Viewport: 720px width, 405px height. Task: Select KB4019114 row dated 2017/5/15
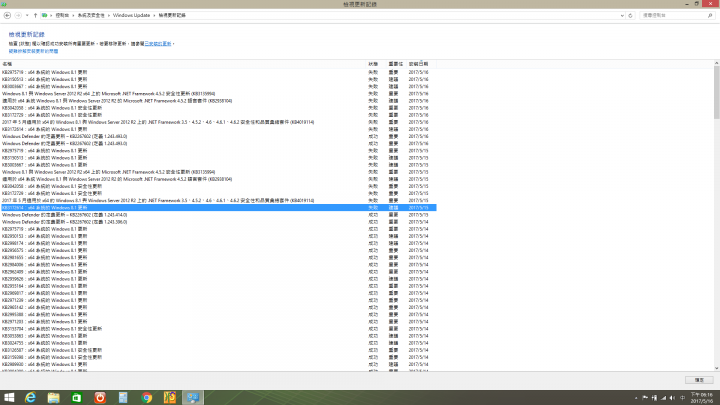(x=219, y=201)
